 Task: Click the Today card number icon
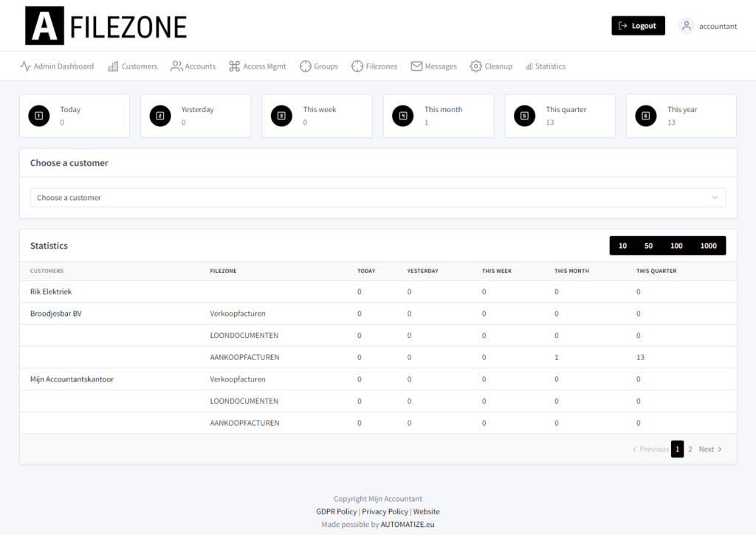coord(39,116)
